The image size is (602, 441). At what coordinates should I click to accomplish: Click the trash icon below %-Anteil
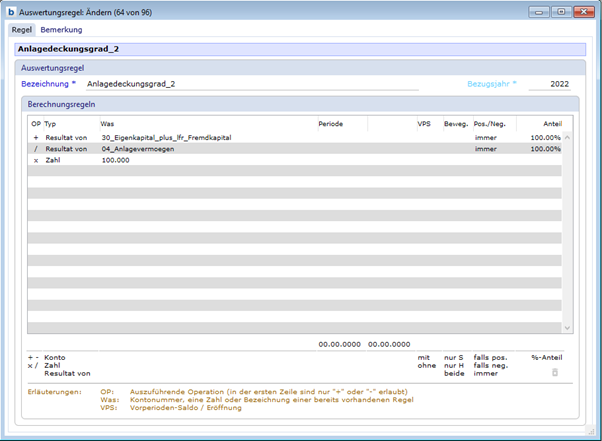tap(555, 372)
